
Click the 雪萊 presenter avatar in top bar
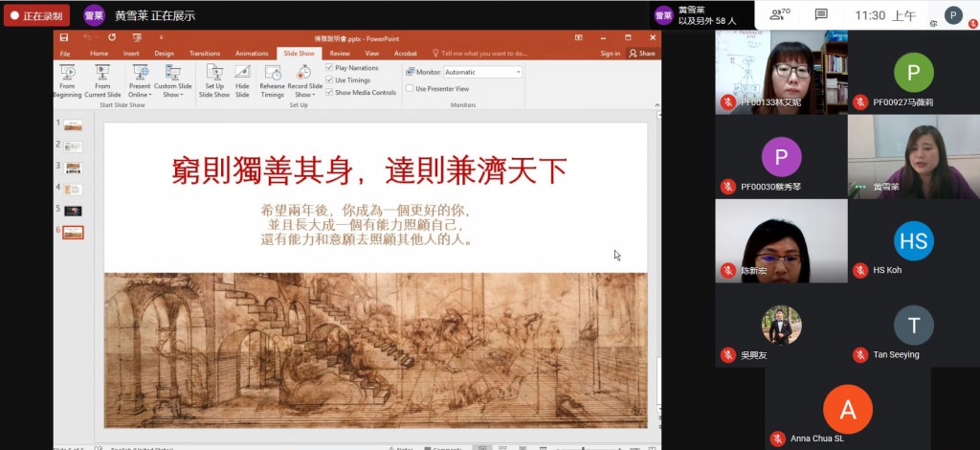pyautogui.click(x=95, y=15)
